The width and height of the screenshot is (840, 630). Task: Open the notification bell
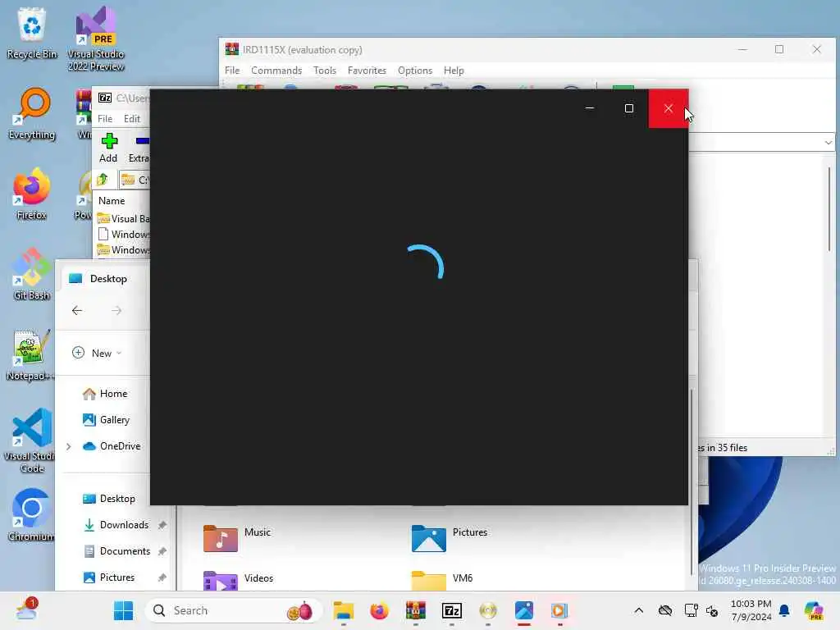[784, 610]
